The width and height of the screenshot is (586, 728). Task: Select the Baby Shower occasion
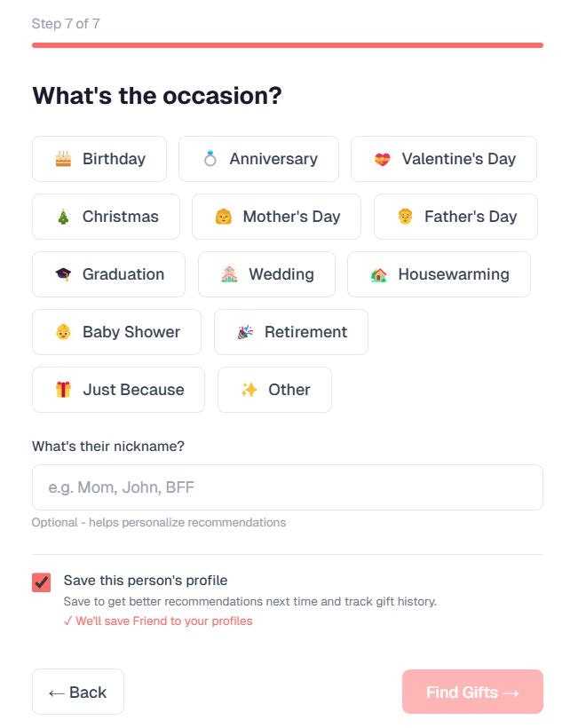click(116, 332)
